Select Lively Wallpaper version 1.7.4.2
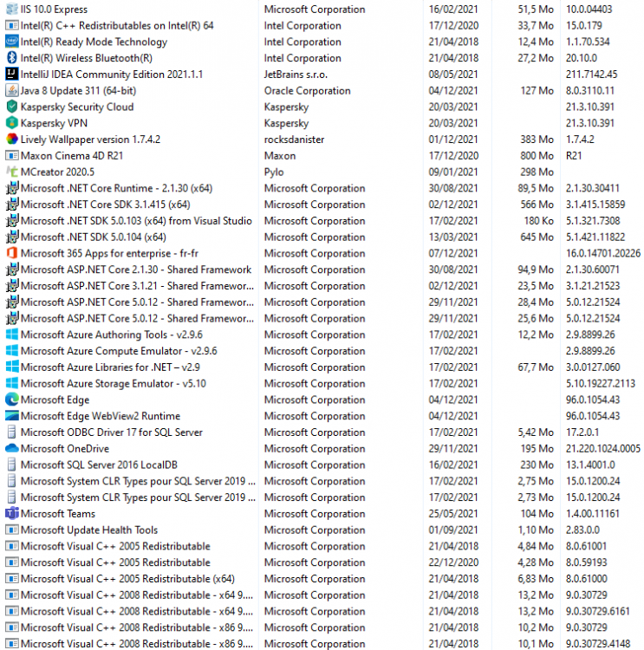The image size is (644, 650). (x=90, y=140)
